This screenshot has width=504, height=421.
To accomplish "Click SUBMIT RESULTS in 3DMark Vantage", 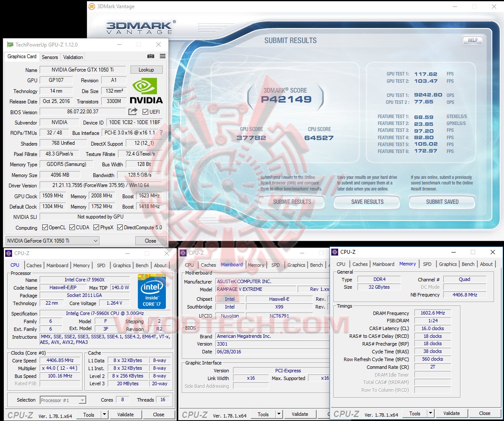I will [292, 202].
